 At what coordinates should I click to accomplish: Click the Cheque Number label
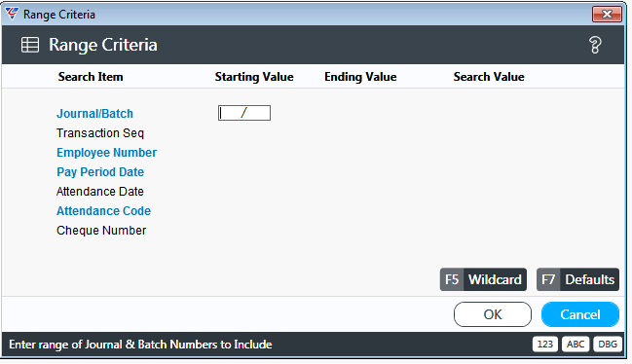[101, 231]
